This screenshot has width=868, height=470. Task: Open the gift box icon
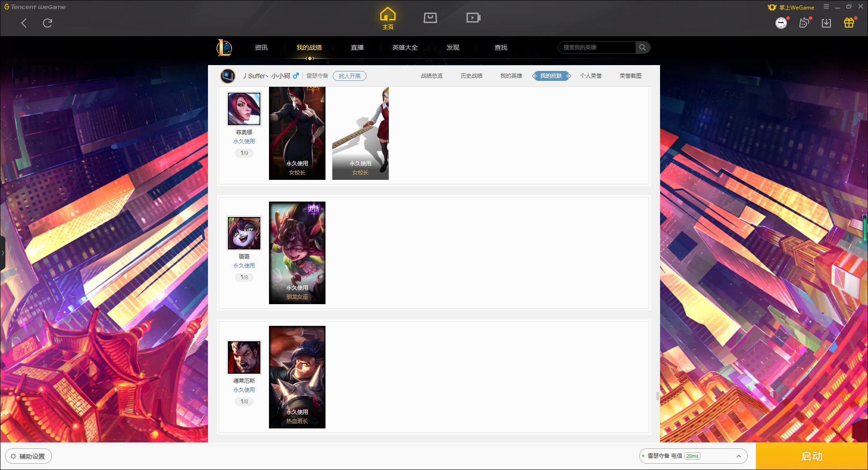pyautogui.click(x=849, y=23)
